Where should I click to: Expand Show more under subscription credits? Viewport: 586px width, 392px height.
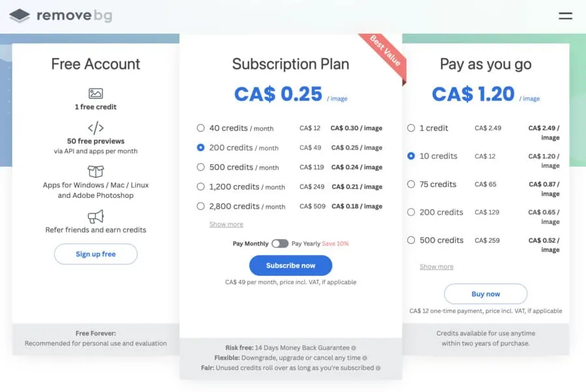pyautogui.click(x=226, y=224)
